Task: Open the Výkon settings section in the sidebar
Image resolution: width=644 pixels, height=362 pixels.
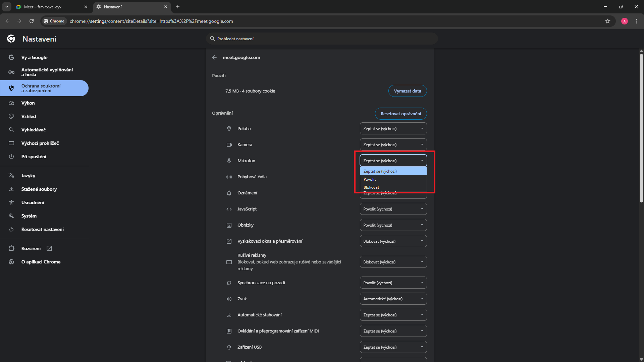Action: (x=28, y=103)
